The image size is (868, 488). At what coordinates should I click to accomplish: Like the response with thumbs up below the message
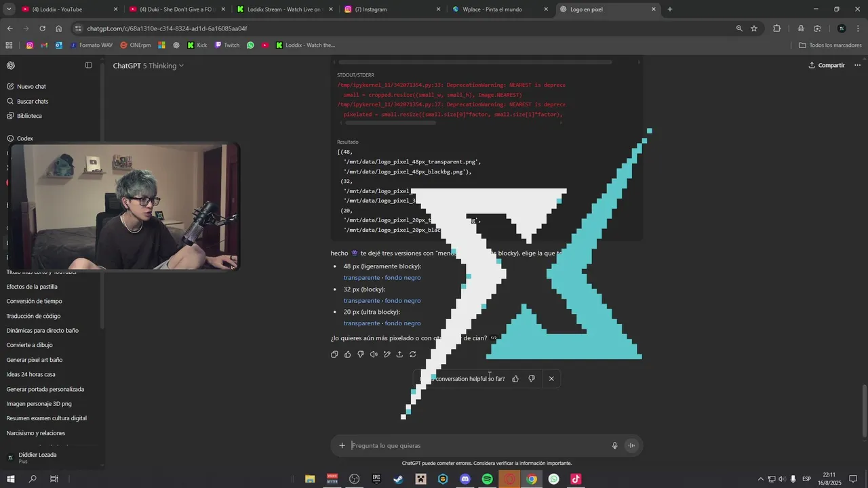tap(348, 354)
